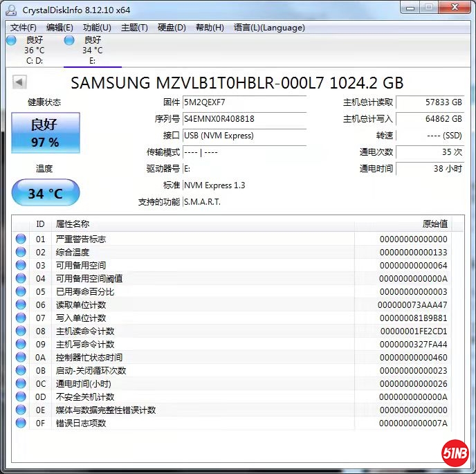Click the status icon for 03 可用备用空间
Screen dimensions: 476x474
click(x=21, y=265)
